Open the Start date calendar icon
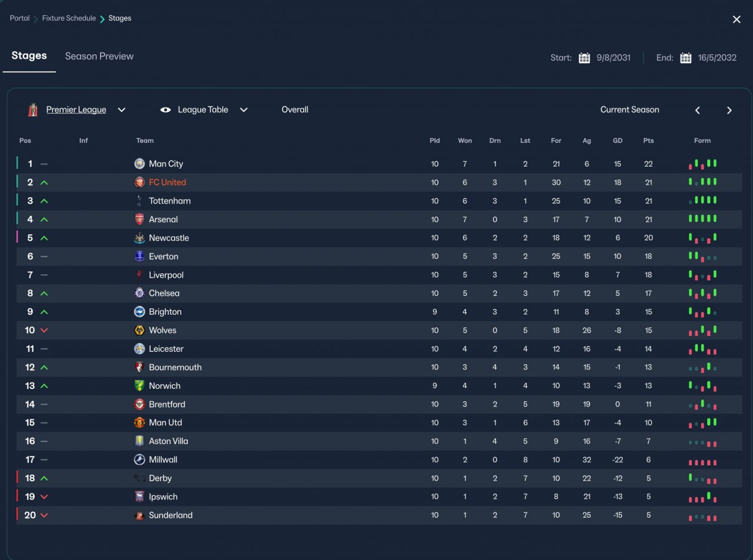The height and width of the screenshot is (560, 753). pos(584,58)
